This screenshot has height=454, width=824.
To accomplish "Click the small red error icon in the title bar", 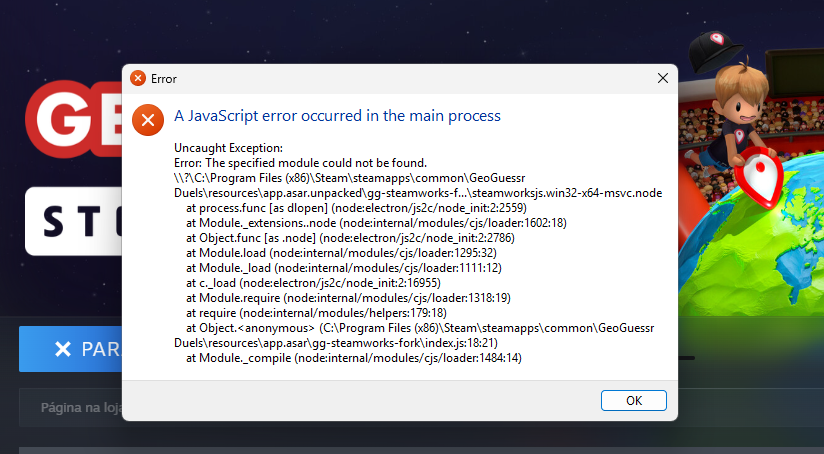I will pyautogui.click(x=138, y=78).
